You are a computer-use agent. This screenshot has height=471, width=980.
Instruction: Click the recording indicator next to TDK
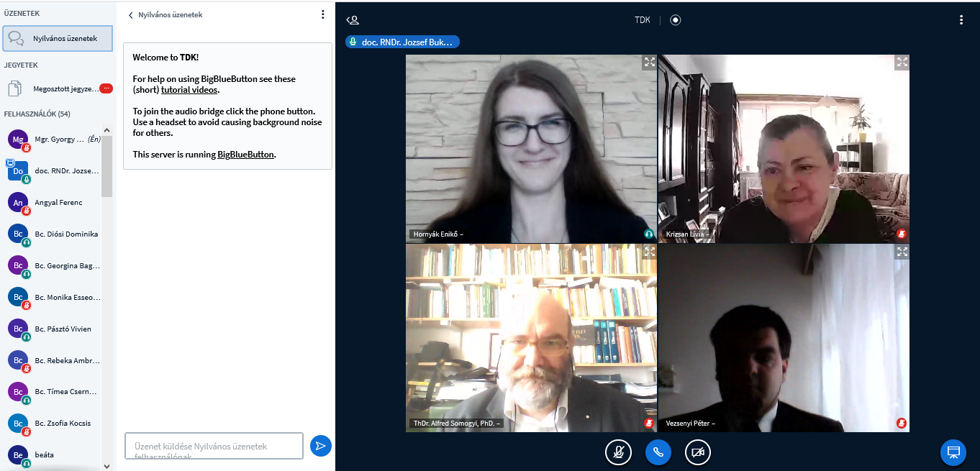tap(675, 20)
